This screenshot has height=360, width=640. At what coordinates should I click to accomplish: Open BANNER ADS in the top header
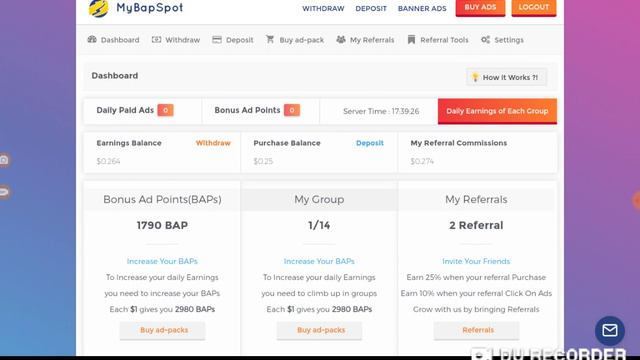[x=422, y=9]
